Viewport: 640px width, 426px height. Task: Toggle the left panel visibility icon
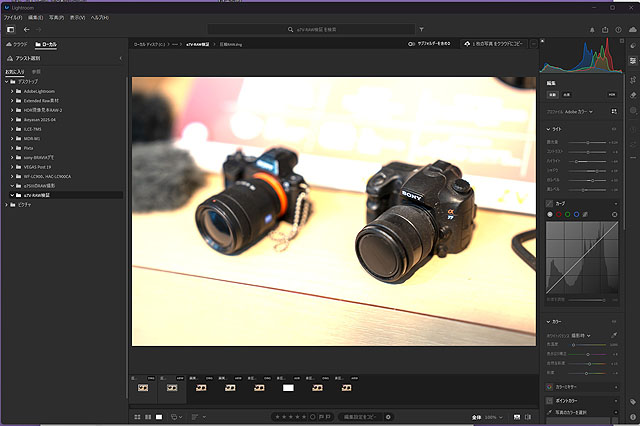pos(10,29)
